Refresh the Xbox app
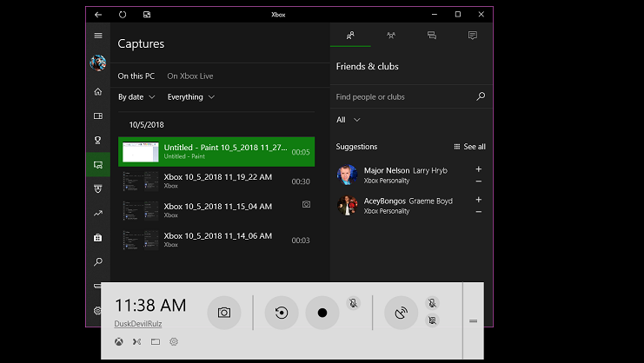Screen dimensions: 644x363 (x=123, y=15)
